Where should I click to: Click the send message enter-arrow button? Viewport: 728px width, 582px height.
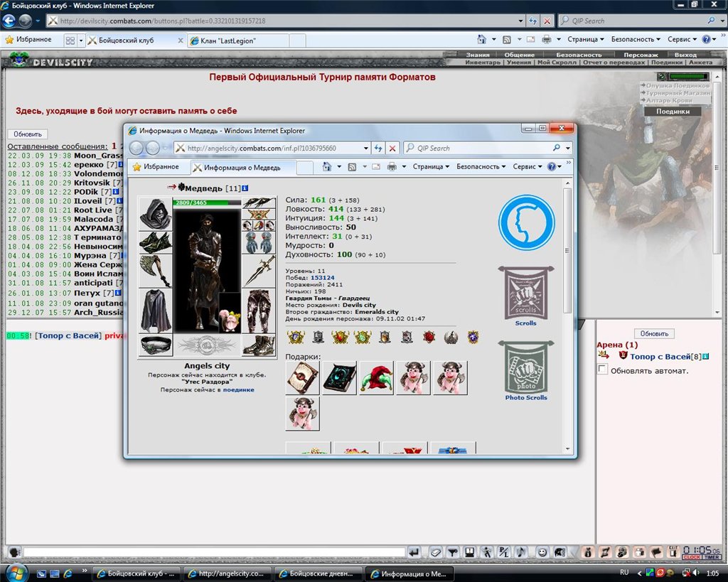(x=414, y=552)
